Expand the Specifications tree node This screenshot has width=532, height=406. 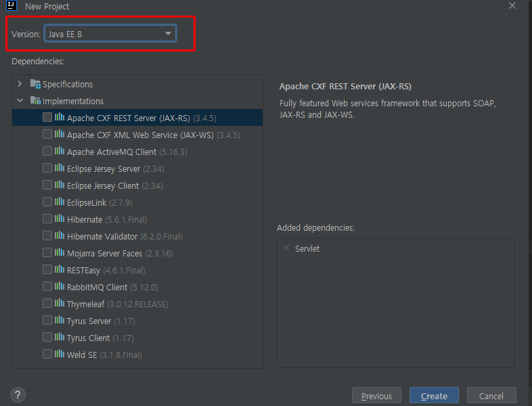tap(20, 84)
